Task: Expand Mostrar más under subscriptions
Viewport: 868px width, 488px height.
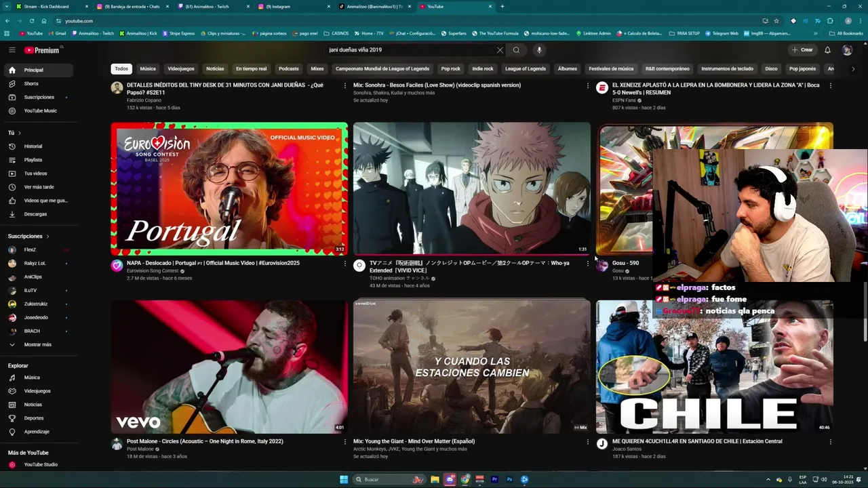Action: (37, 345)
